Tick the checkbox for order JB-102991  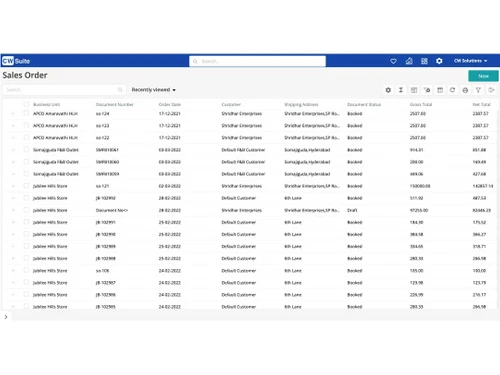tap(26, 222)
